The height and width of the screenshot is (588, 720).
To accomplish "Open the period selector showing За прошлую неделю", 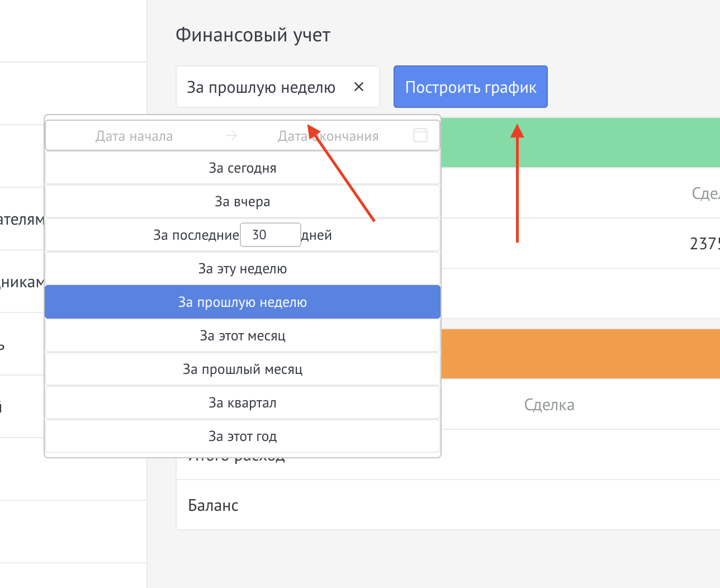I will tap(261, 87).
